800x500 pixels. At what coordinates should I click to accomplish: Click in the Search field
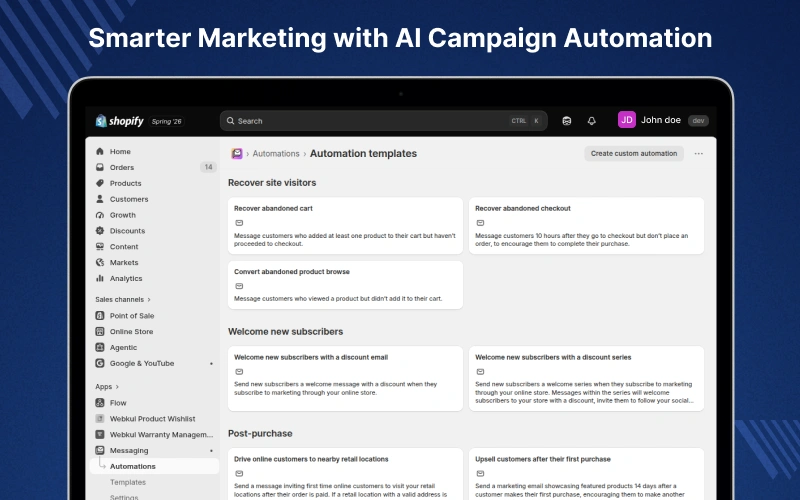pyautogui.click(x=384, y=121)
